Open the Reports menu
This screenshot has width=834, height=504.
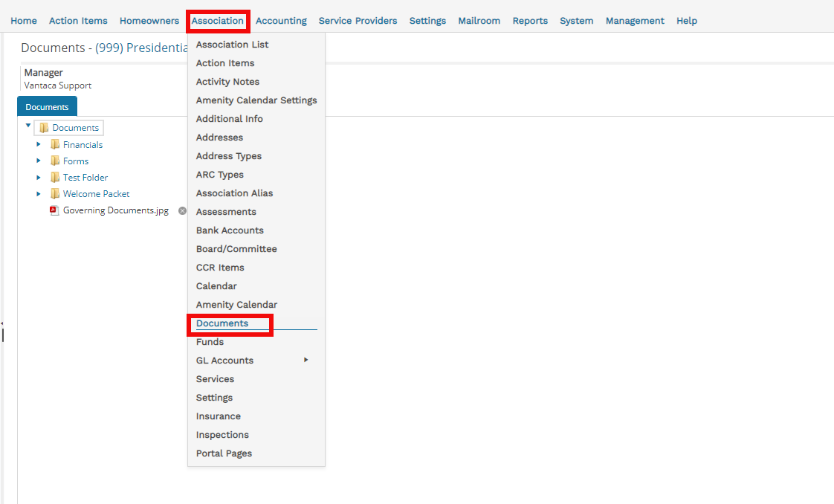(x=530, y=21)
